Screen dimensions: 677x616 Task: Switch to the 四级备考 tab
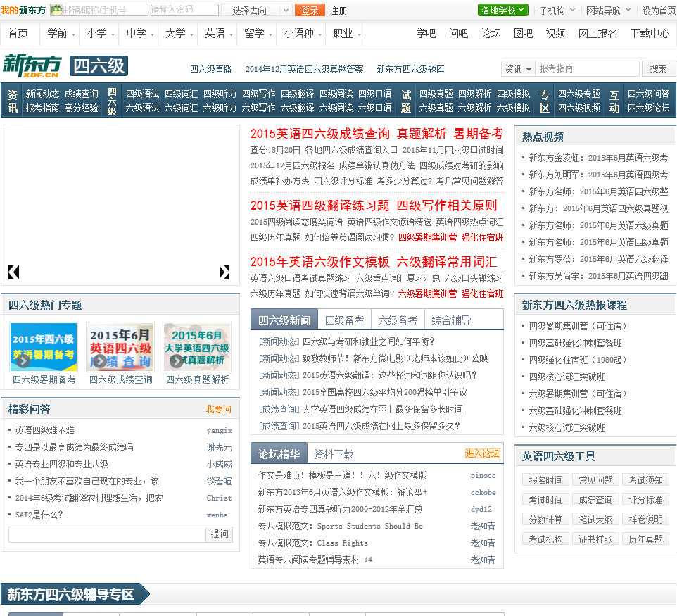[344, 320]
